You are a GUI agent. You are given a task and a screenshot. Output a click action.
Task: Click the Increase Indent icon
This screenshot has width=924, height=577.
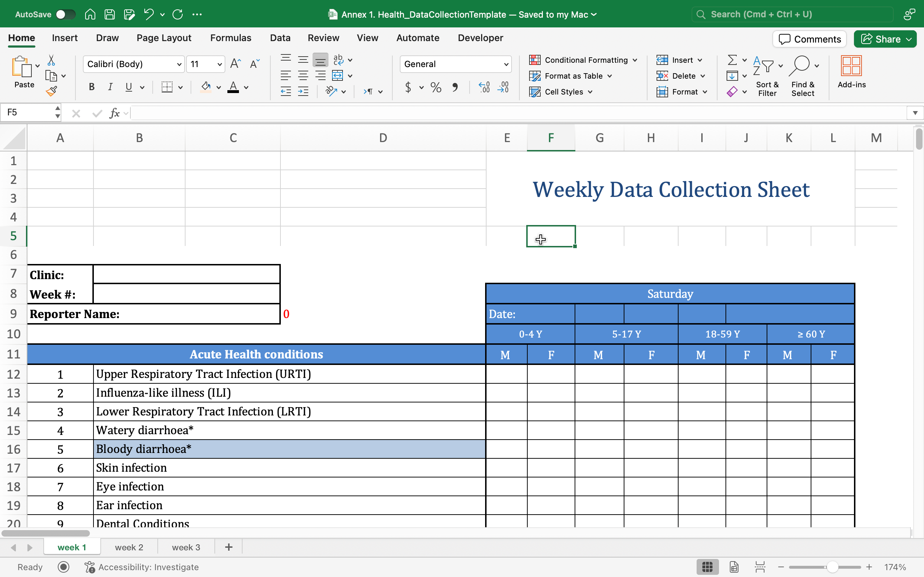(303, 92)
